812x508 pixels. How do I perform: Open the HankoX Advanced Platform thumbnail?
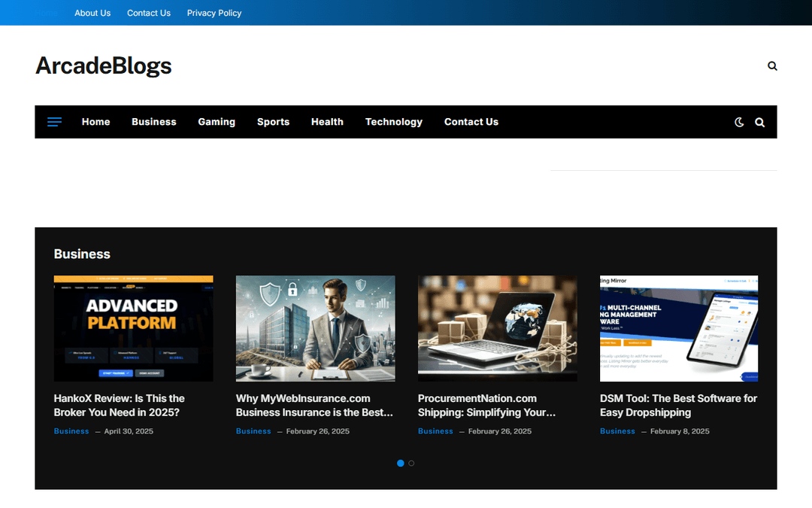tap(134, 329)
